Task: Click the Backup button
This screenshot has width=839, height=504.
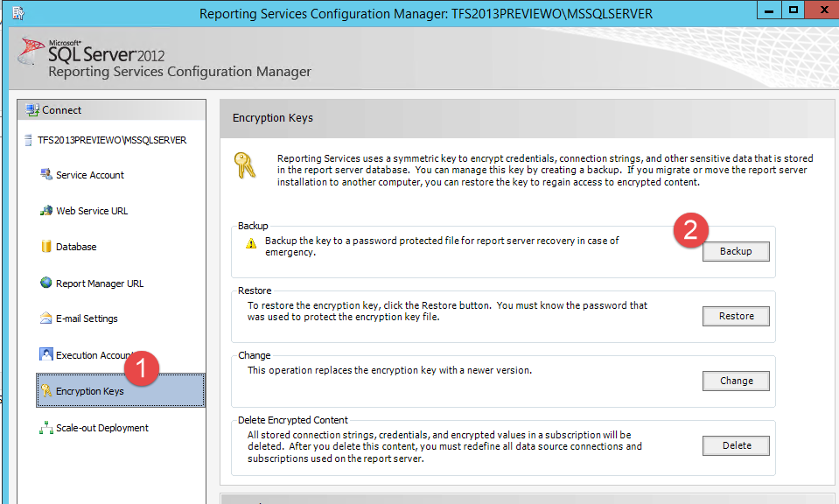Action: pyautogui.click(x=736, y=251)
